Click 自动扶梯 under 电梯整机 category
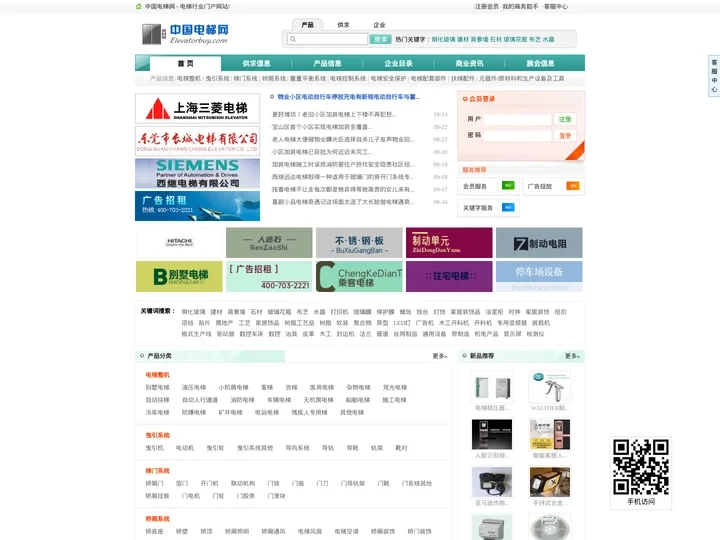720x540 pixels. click(158, 400)
